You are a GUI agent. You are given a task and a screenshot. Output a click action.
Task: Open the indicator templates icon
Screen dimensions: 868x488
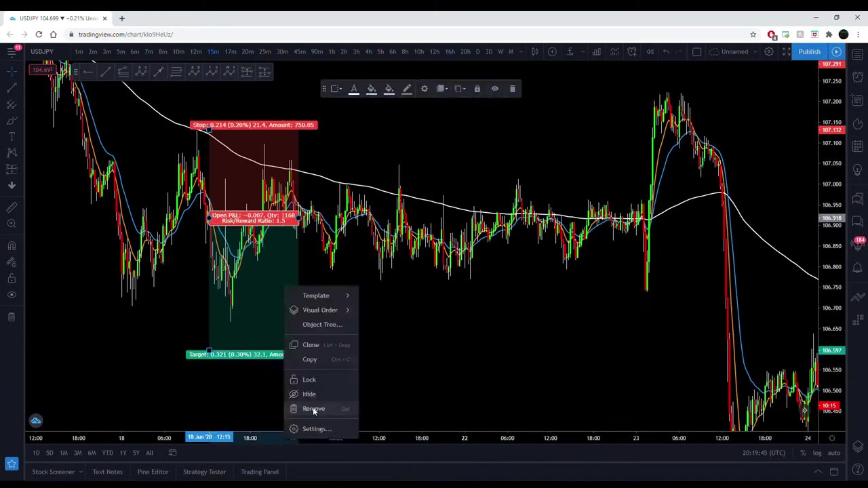pos(614,52)
